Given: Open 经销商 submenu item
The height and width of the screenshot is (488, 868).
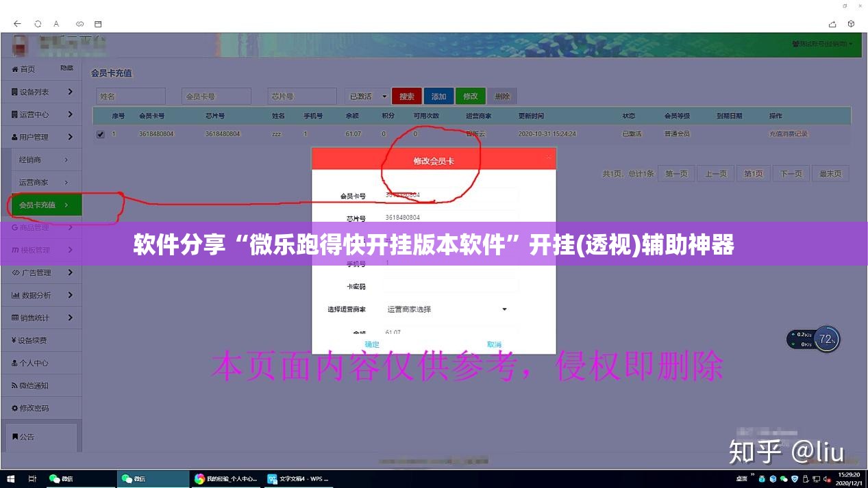Looking at the screenshot, I should (45, 159).
